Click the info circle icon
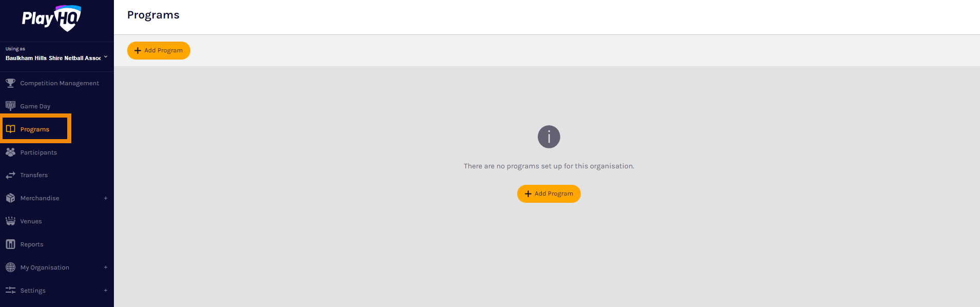The image size is (980, 307). pyautogui.click(x=548, y=137)
